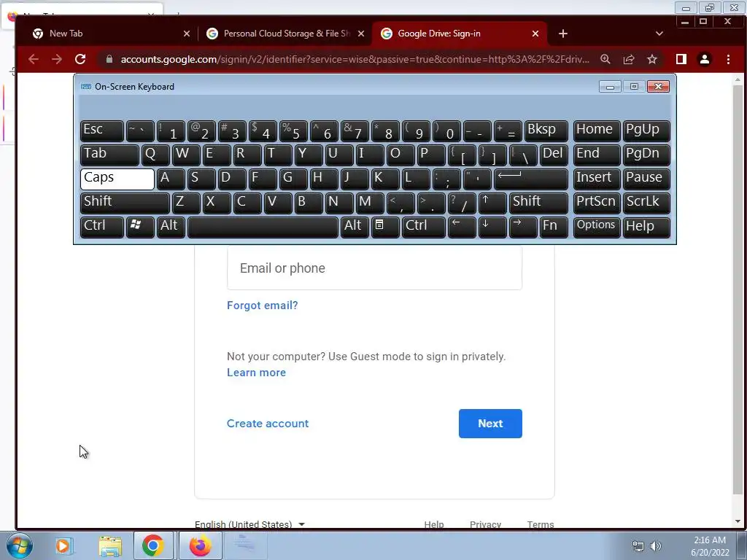Click the Del key

point(554,155)
